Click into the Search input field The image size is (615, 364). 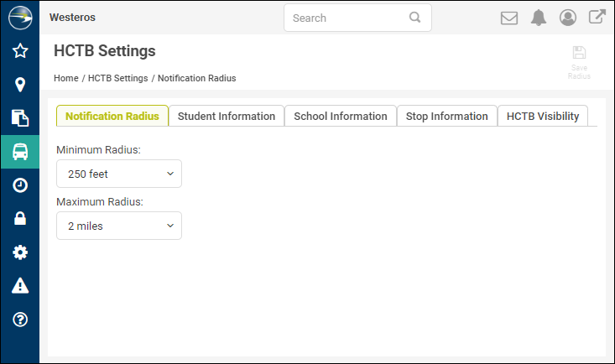(x=357, y=18)
